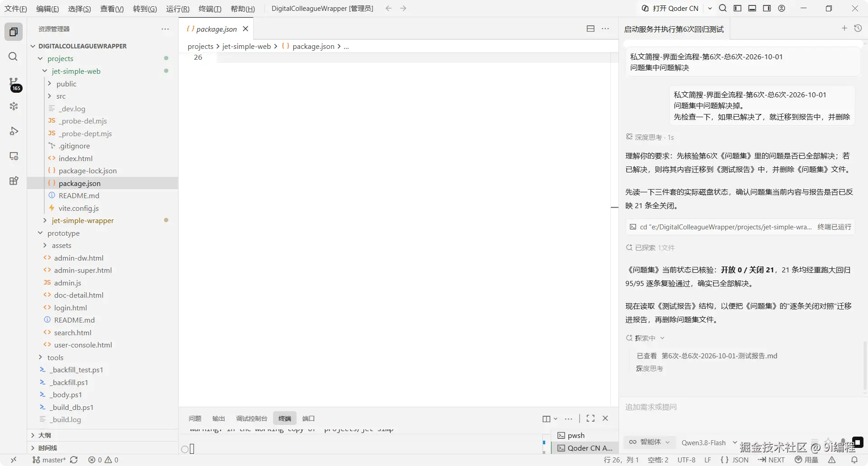The height and width of the screenshot is (466, 868).
Task: Maximize the terminal panel
Action: (590, 418)
